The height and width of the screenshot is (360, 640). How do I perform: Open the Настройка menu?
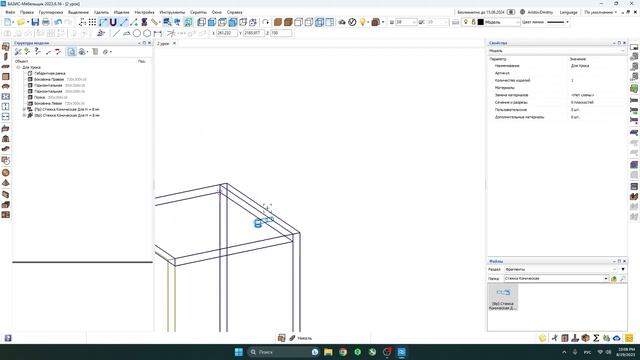(x=144, y=12)
